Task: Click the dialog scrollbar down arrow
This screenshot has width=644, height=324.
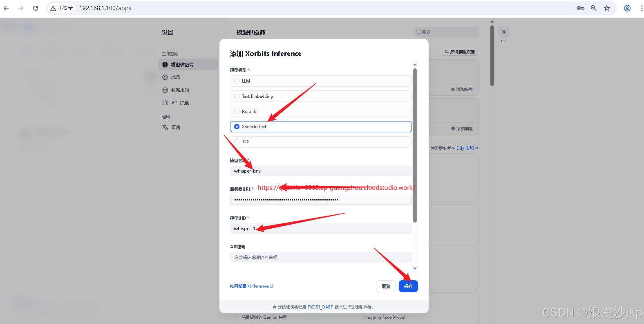Action: coord(415,269)
